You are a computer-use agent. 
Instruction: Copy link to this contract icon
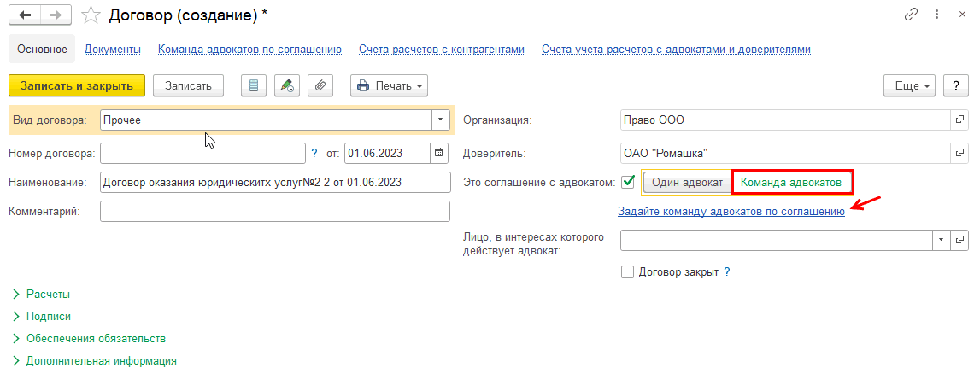[x=912, y=15]
